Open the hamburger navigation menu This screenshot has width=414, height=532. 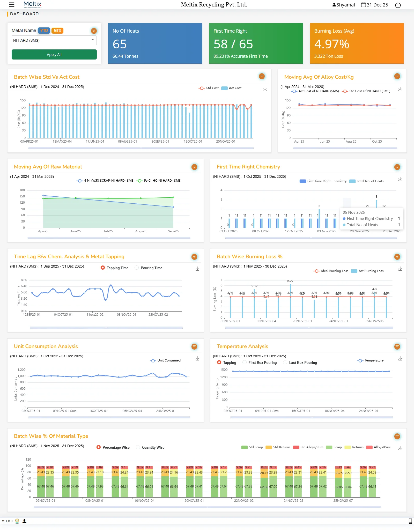click(12, 5)
